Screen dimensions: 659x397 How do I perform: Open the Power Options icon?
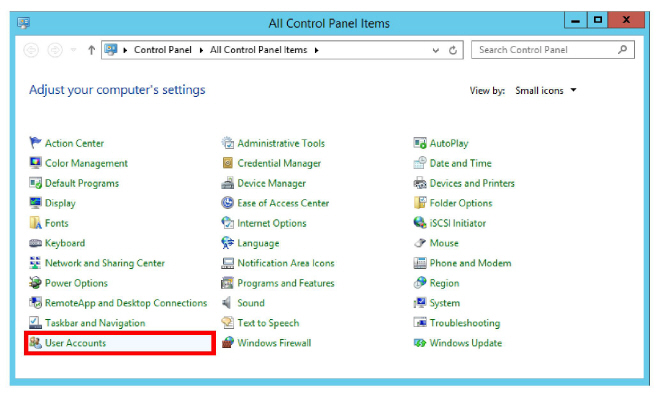coord(35,282)
